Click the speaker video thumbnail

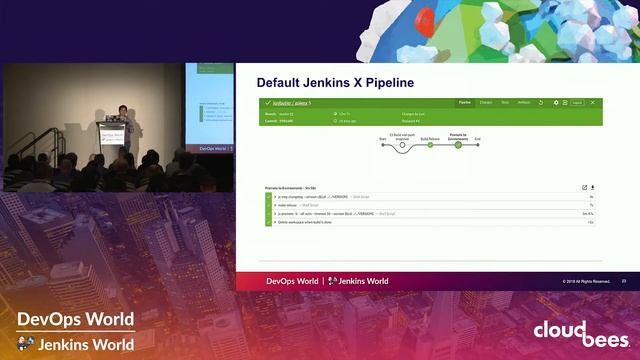tap(119, 127)
